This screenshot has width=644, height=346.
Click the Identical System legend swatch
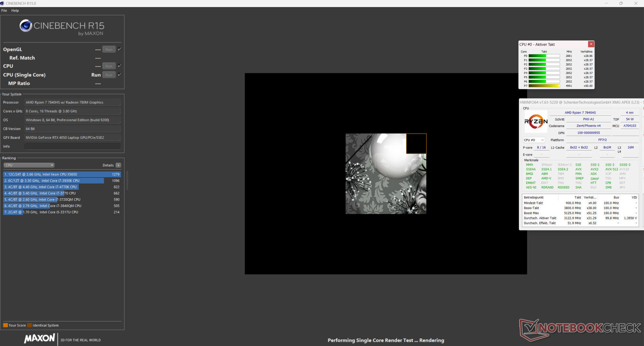tap(30, 325)
